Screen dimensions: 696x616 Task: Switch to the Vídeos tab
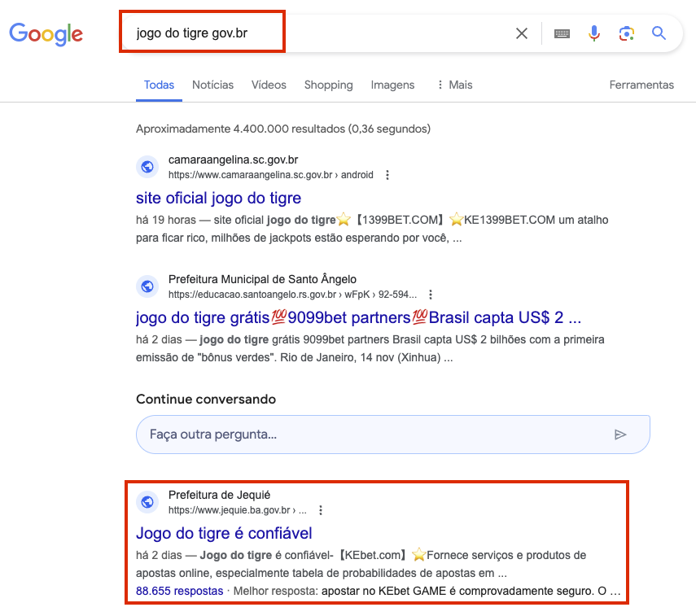pyautogui.click(x=269, y=85)
